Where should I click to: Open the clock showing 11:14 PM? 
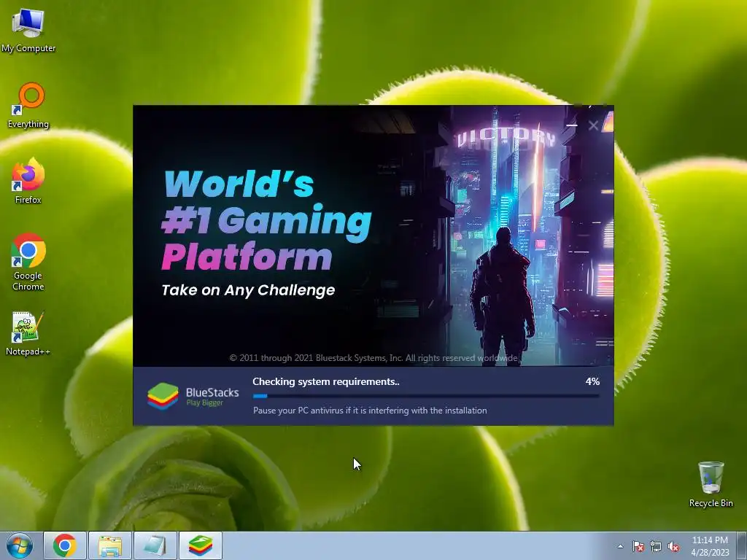tap(710, 546)
